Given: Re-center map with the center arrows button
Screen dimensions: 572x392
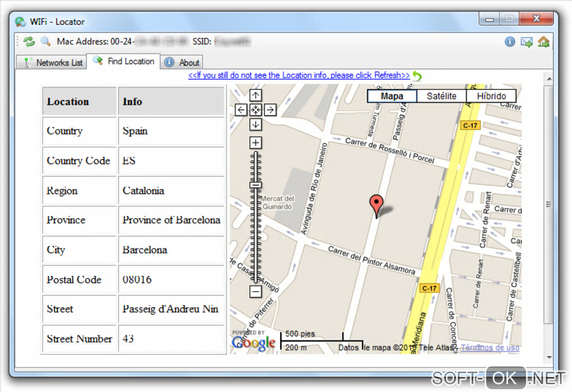Looking at the screenshot, I should click(256, 110).
